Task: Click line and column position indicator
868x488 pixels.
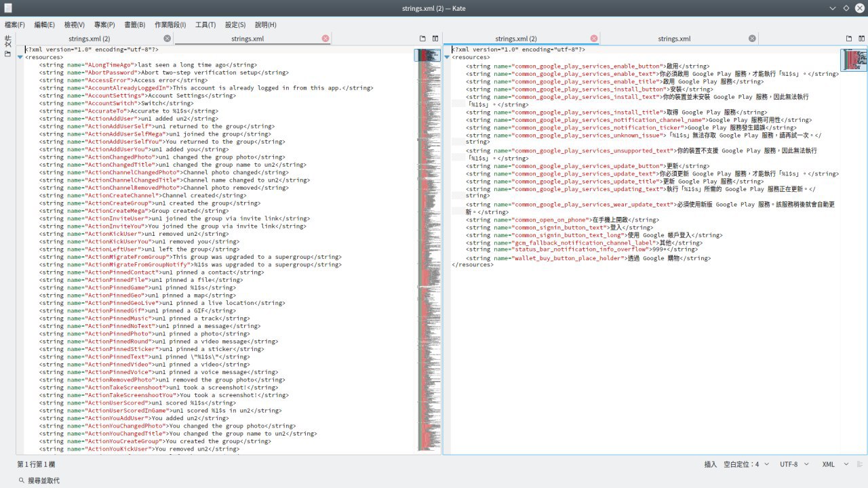Action: (x=36, y=464)
